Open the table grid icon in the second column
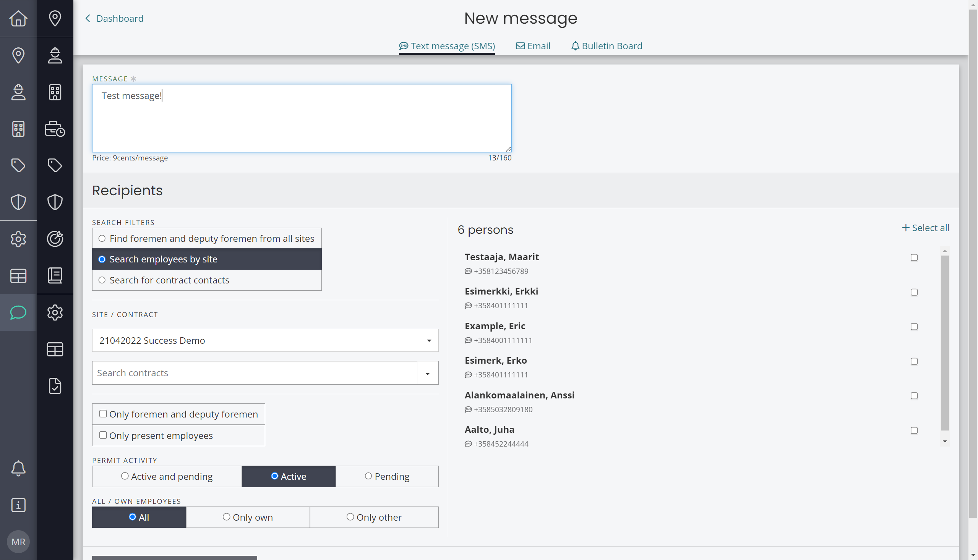Viewport: 978px width, 560px height. [55, 349]
